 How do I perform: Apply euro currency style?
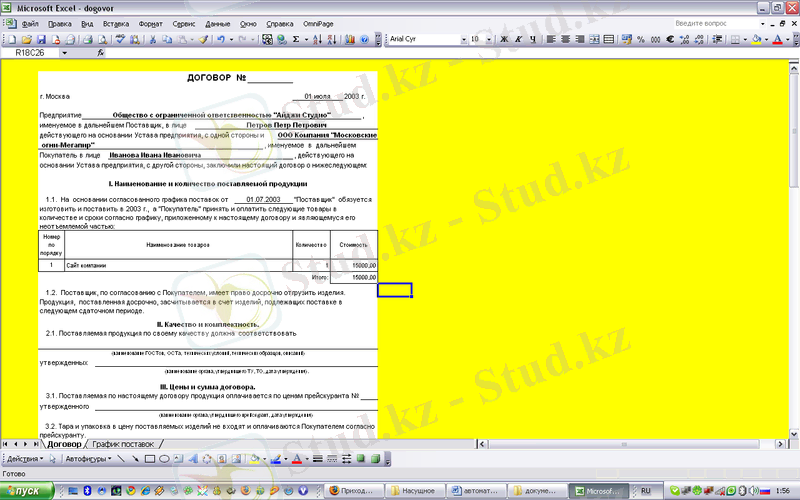(x=670, y=39)
